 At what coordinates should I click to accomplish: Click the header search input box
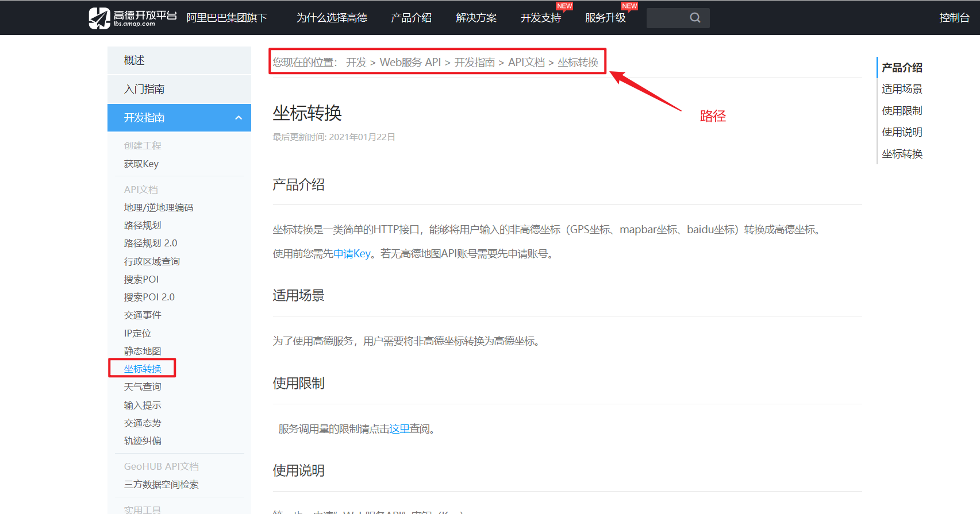pyautogui.click(x=678, y=18)
